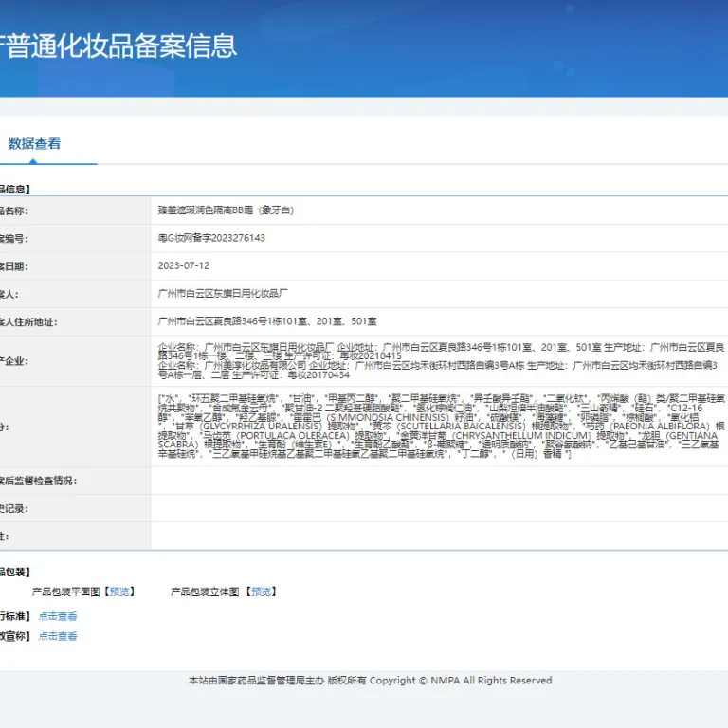This screenshot has height=728, width=728.
Task: Select the 普通化妆品备案信息 page heading
Action: (x=118, y=45)
